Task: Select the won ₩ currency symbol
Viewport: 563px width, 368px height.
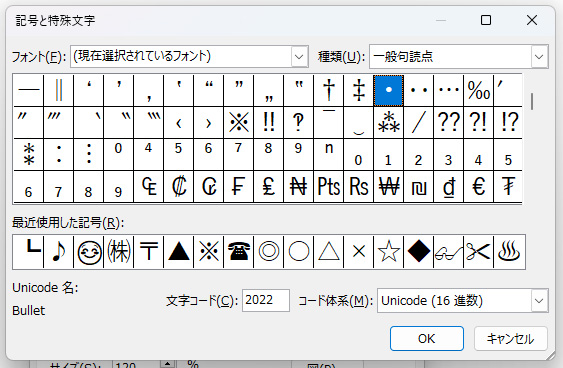Action: pos(388,187)
